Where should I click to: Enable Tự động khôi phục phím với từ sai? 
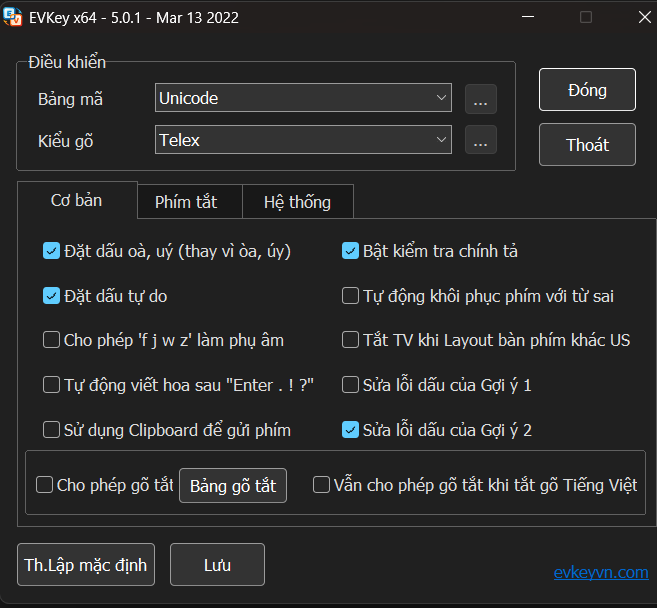(x=351, y=295)
